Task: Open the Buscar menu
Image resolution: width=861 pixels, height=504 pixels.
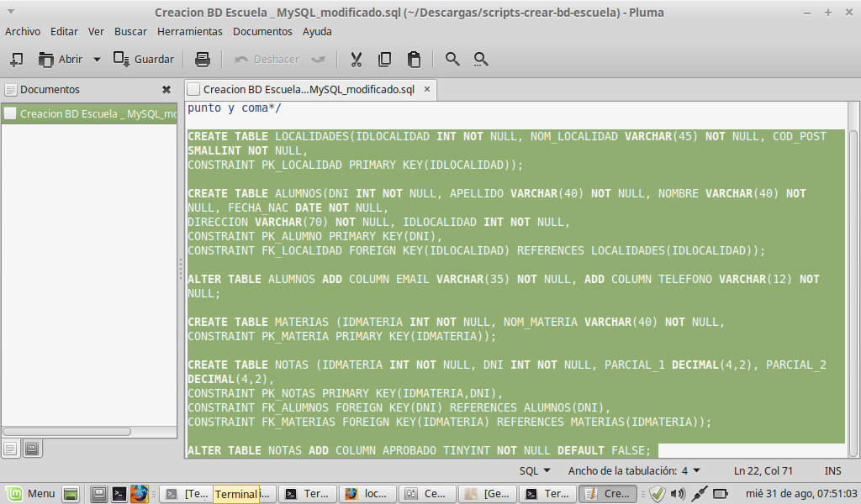Action: pos(130,31)
